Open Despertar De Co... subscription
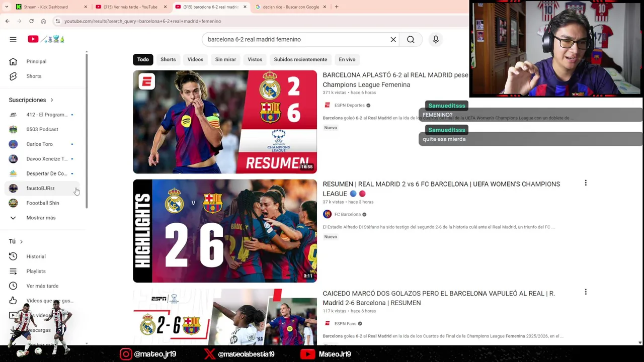This screenshot has height=362, width=644. 43,173
